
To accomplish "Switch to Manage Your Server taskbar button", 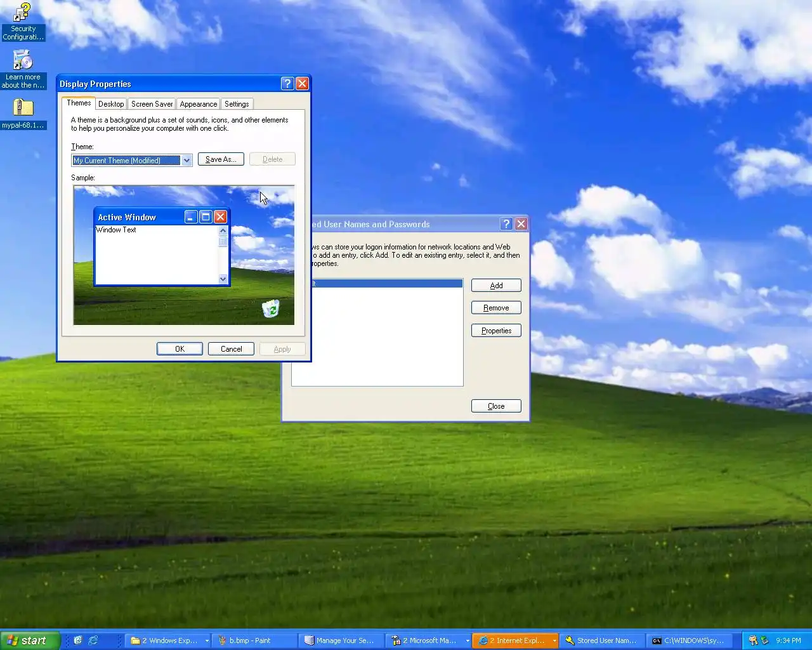I will coord(341,640).
